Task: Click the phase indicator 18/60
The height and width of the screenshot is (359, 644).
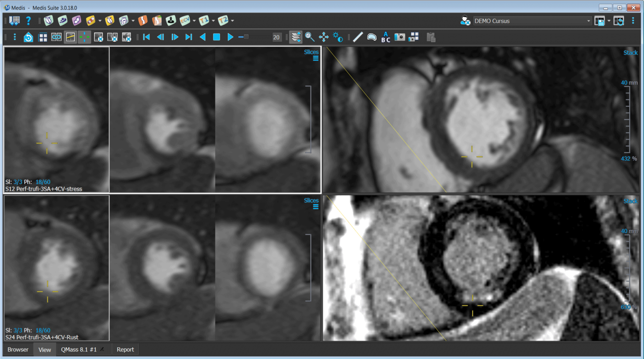Action: [x=43, y=182]
